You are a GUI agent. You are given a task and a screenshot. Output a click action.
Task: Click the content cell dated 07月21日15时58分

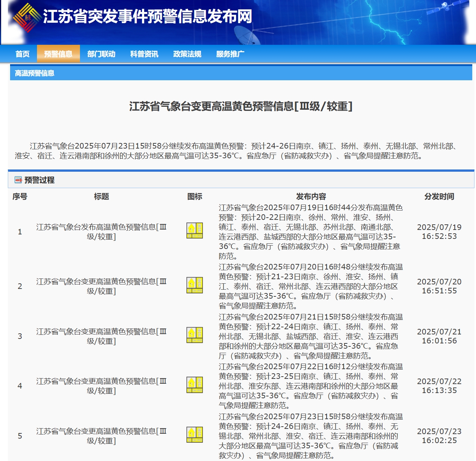(x=311, y=336)
